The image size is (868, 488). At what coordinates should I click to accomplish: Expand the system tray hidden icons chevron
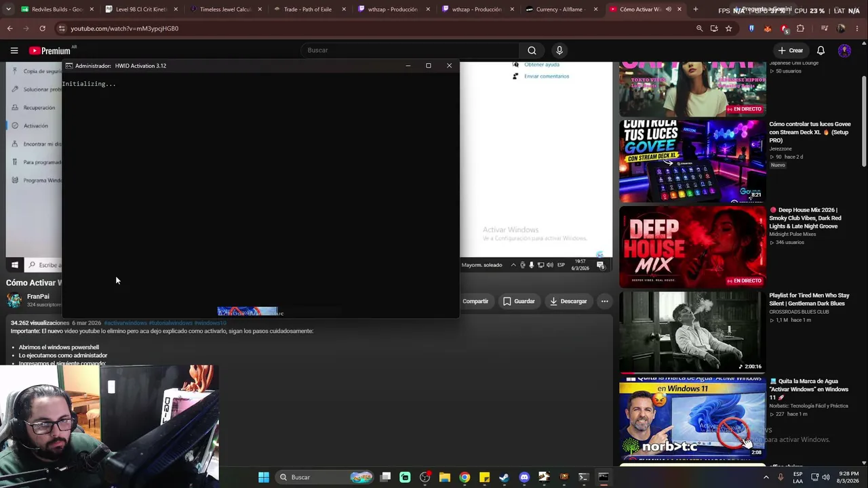(x=766, y=477)
